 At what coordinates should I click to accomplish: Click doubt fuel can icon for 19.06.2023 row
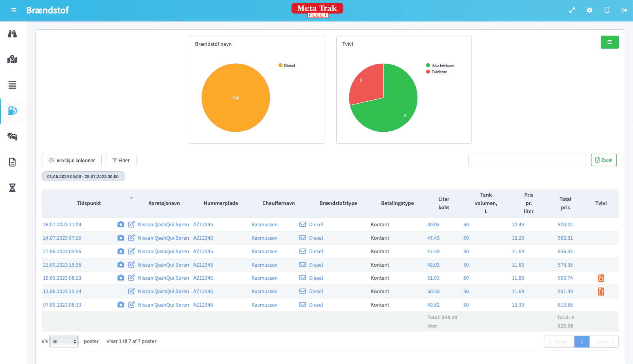pos(601,278)
